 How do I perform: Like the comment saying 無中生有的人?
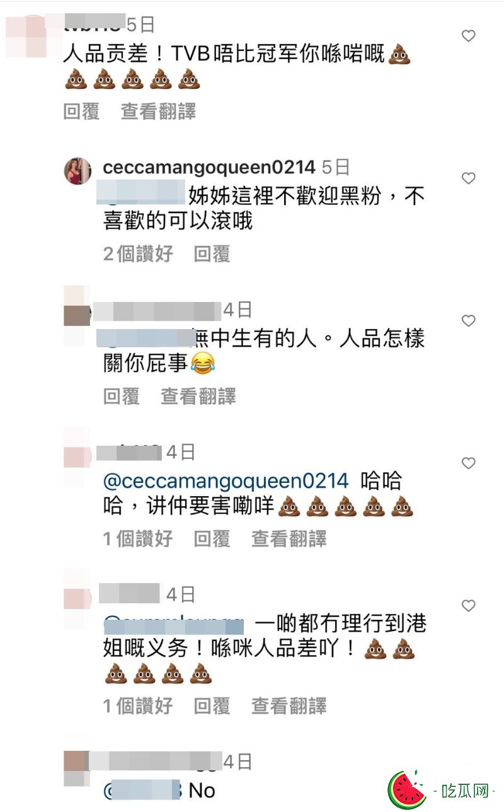tap(468, 321)
